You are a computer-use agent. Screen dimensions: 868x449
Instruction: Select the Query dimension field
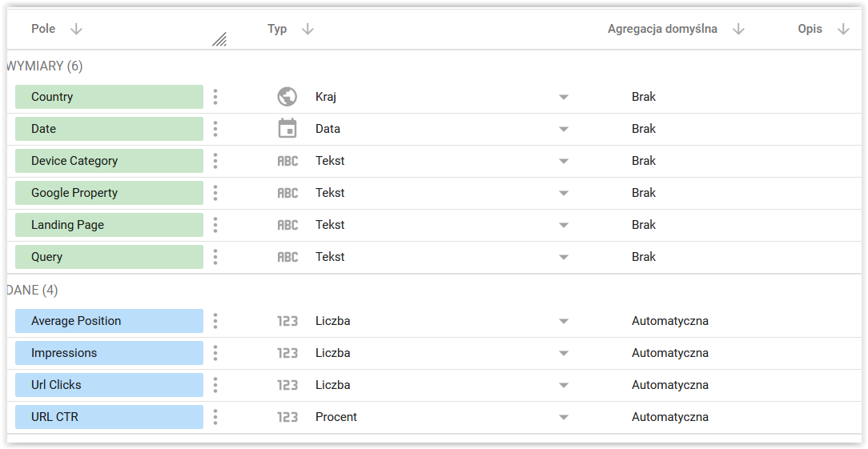tap(109, 257)
